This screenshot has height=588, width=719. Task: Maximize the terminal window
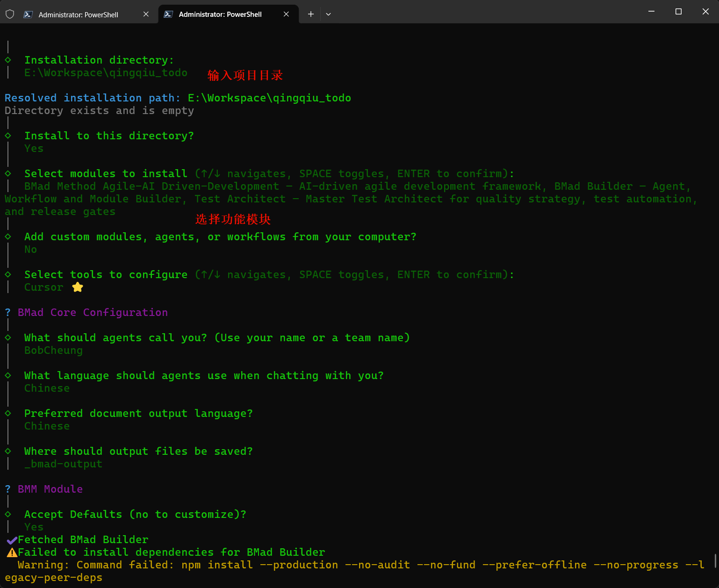(678, 11)
